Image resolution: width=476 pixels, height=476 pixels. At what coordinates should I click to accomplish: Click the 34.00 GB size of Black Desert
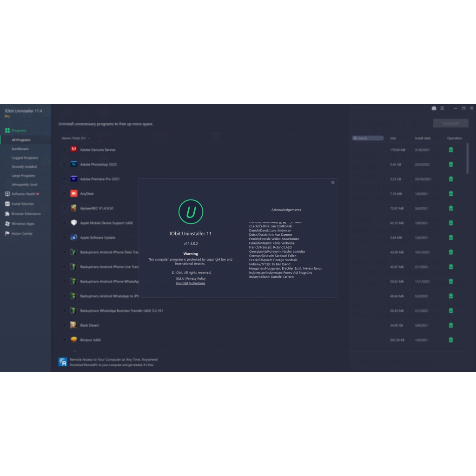click(397, 325)
